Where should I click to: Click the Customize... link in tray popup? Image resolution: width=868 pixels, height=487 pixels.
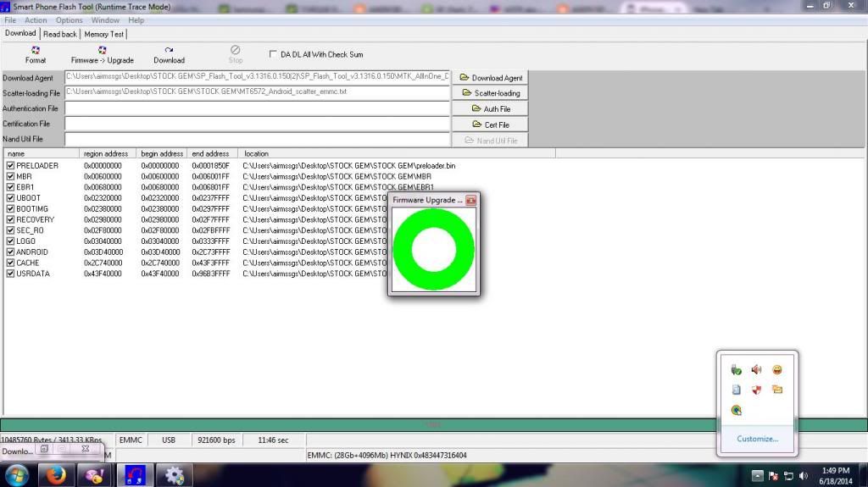pyautogui.click(x=757, y=439)
